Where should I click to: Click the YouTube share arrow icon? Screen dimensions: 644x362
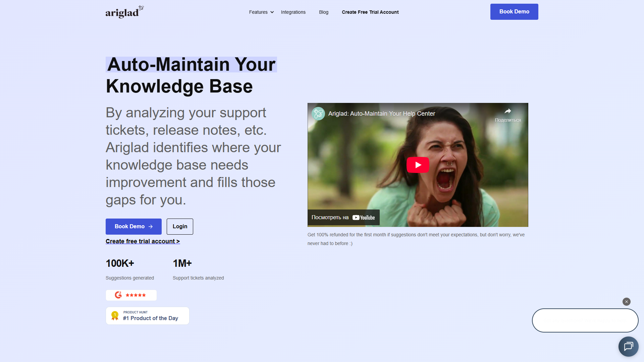508,111
